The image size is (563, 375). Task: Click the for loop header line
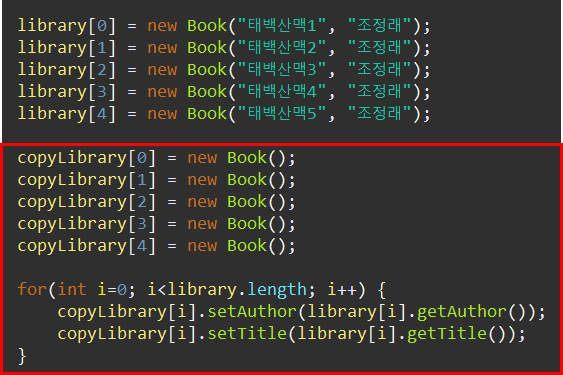(202, 290)
